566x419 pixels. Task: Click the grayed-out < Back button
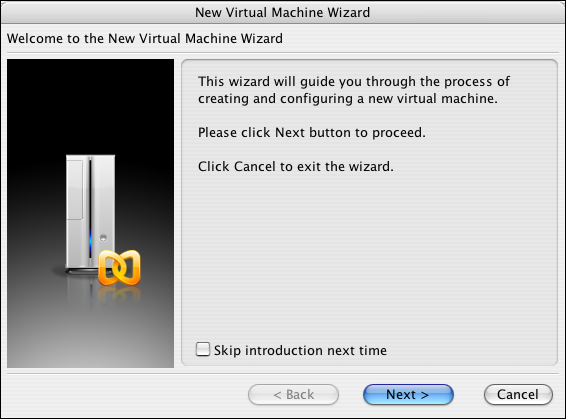293,394
